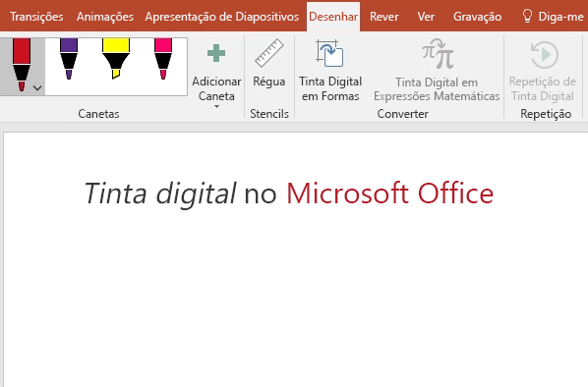Open the Transições tab
This screenshot has height=387, width=588.
36,17
